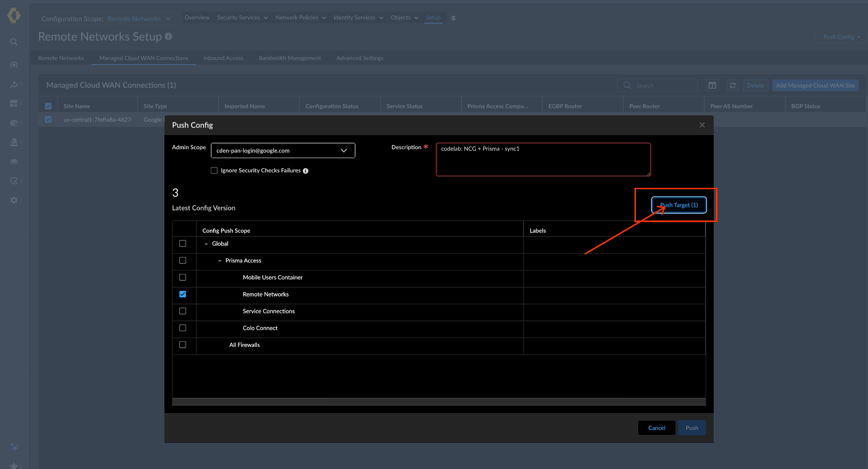
Task: Open the Security Services menu
Action: (242, 18)
